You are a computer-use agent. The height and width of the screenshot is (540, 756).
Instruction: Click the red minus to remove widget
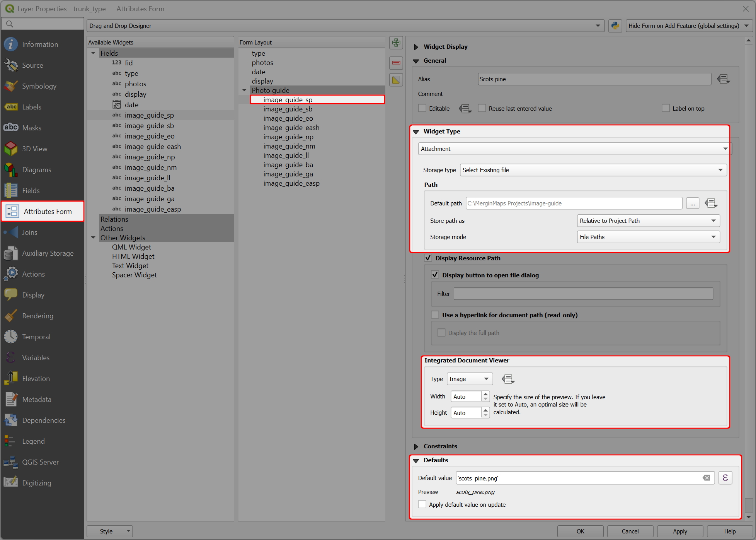point(396,63)
